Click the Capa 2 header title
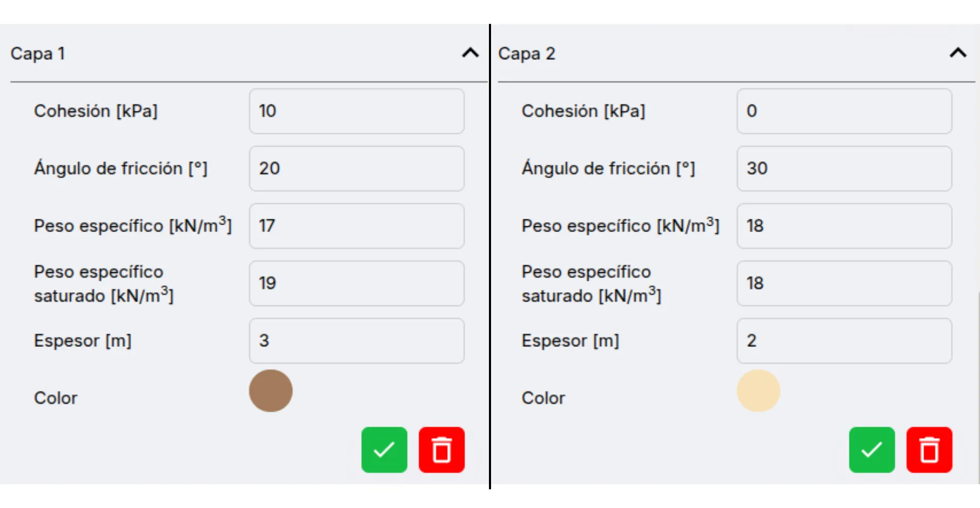Viewport: 980px width, 508px height. pos(526,54)
